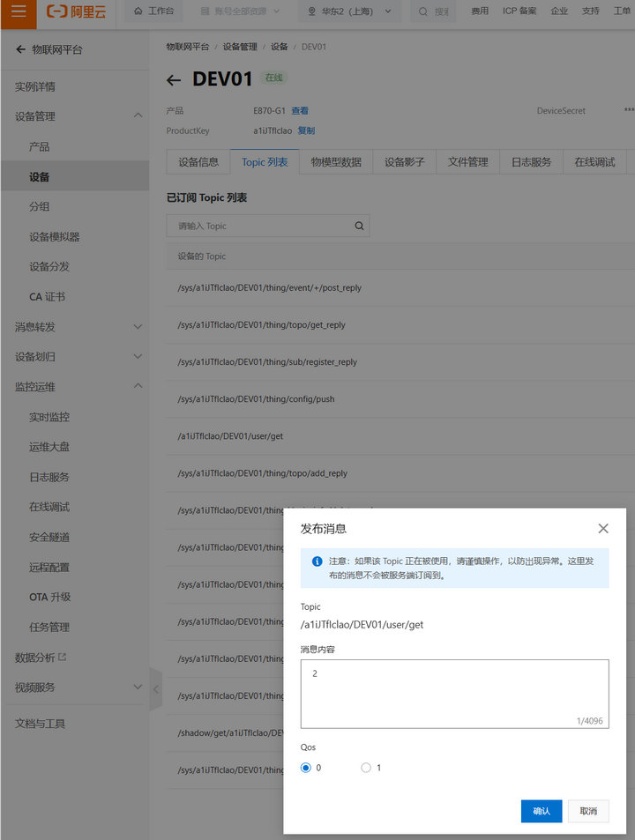Click in the 消息内容 text area

[454, 694]
